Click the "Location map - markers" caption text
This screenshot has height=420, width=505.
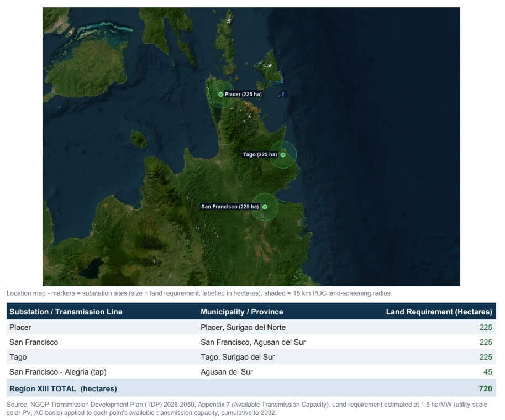coord(199,293)
